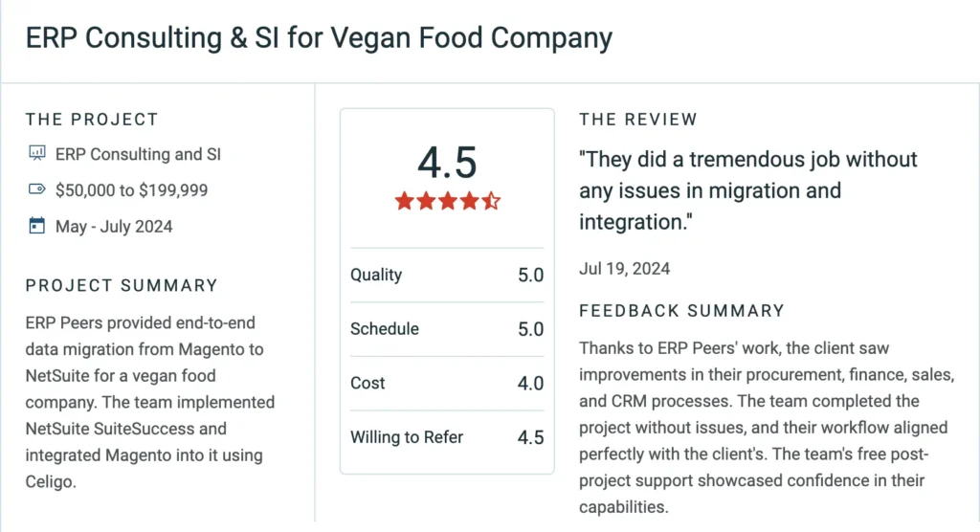
Task: Click the page title heading
Action: 319,38
